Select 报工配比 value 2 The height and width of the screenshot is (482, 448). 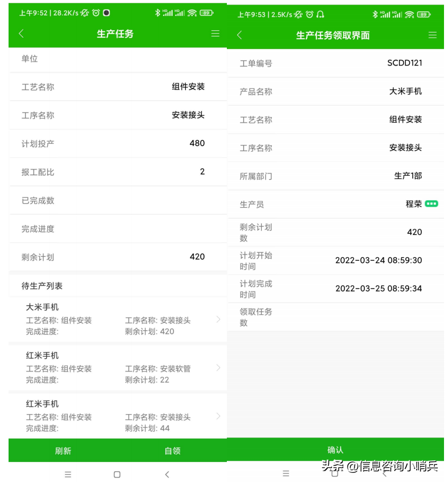pyautogui.click(x=202, y=172)
